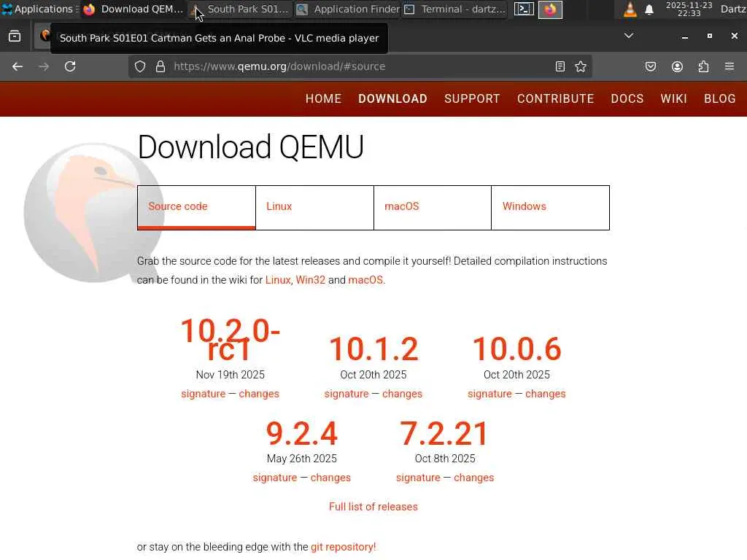Image resolution: width=747 pixels, height=560 pixels.
Task: Bookmark this page with the star icon
Action: coord(581,66)
